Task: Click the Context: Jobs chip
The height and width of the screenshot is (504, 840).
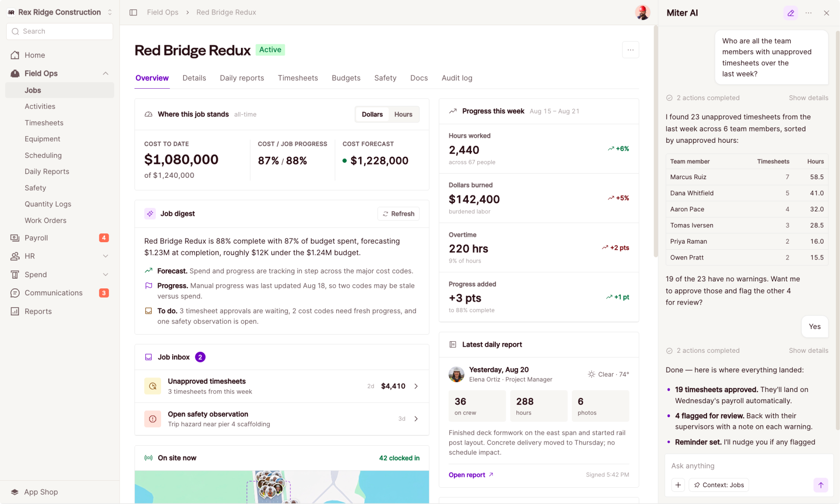Action: point(719,485)
